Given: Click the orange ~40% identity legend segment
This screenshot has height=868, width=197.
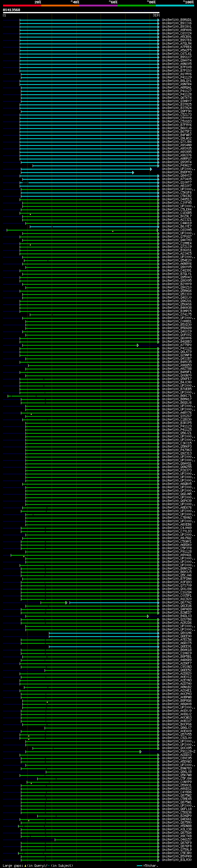Looking at the screenshot, I should 60,6.
